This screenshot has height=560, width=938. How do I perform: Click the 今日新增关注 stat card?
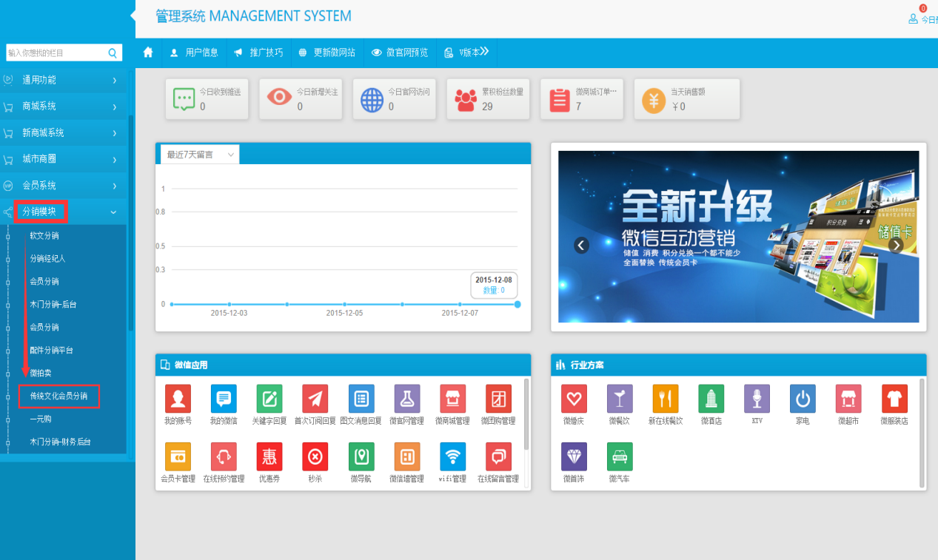(x=302, y=99)
